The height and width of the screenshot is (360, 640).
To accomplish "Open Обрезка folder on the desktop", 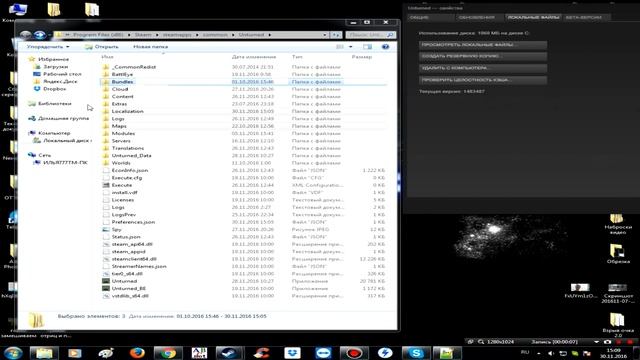I will coord(618,253).
